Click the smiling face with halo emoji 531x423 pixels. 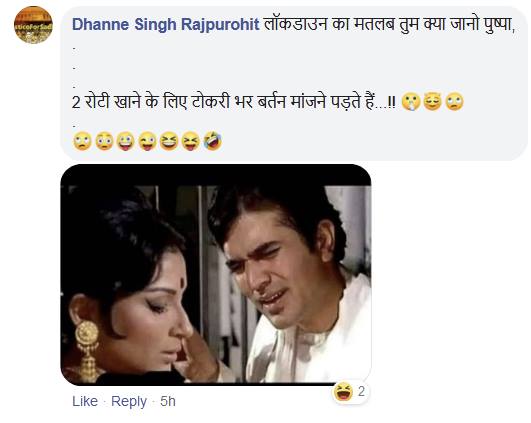(x=432, y=102)
